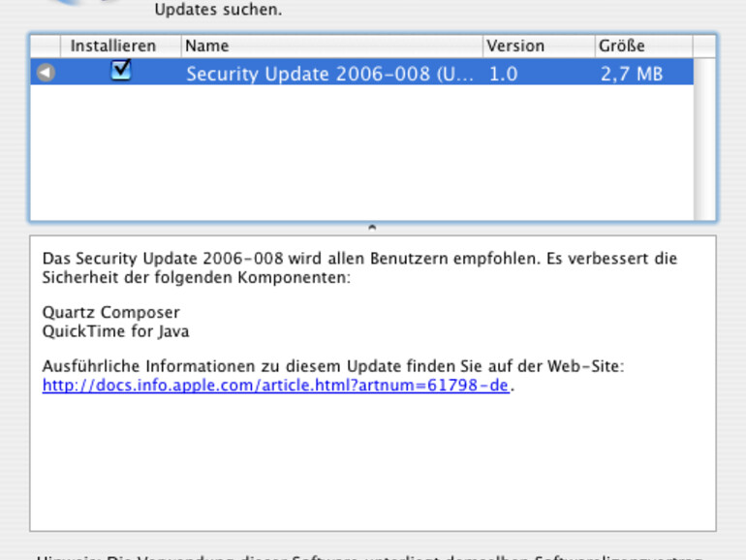Click the split-pane divider handle below the list
Viewport: 746px width, 560px height.
point(372,228)
